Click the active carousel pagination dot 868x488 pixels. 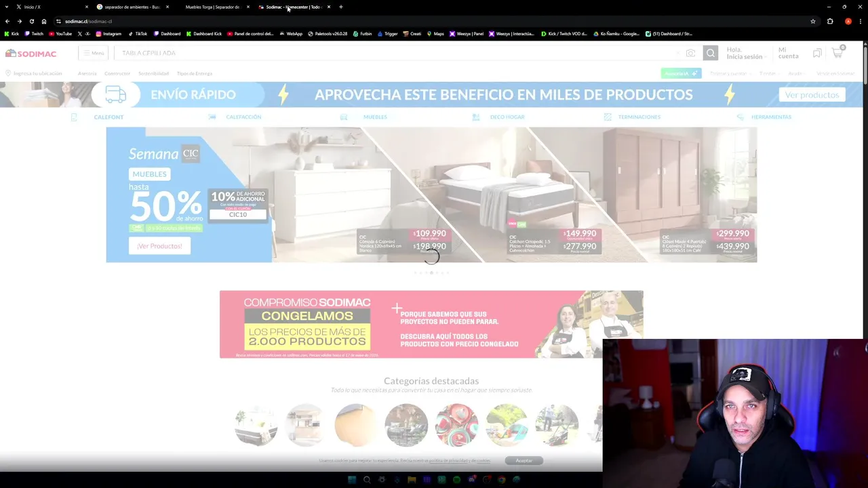431,272
